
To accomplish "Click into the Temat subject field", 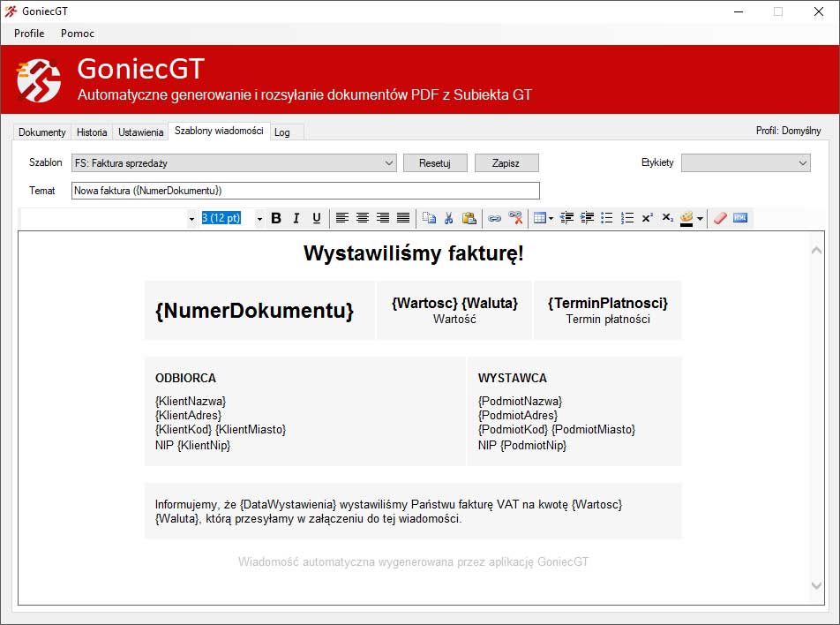I will pyautogui.click(x=304, y=191).
